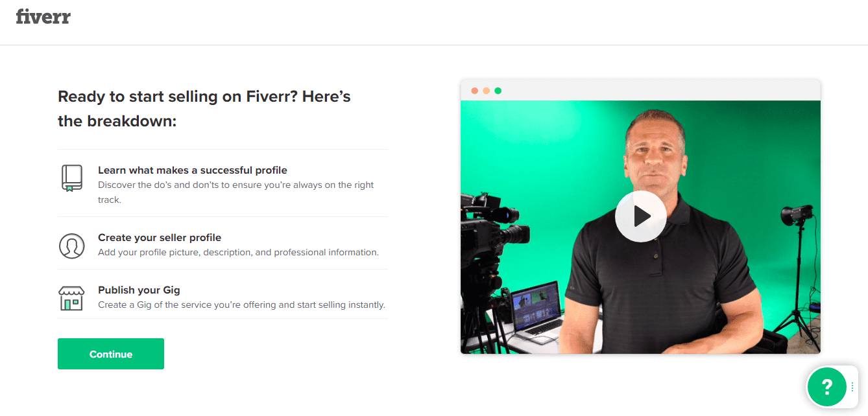Click the book icon for successful profile
The width and height of the screenshot is (868, 416).
[72, 178]
